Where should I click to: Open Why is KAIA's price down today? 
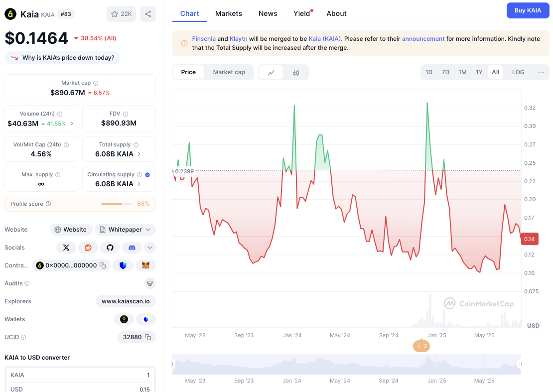[x=62, y=58]
